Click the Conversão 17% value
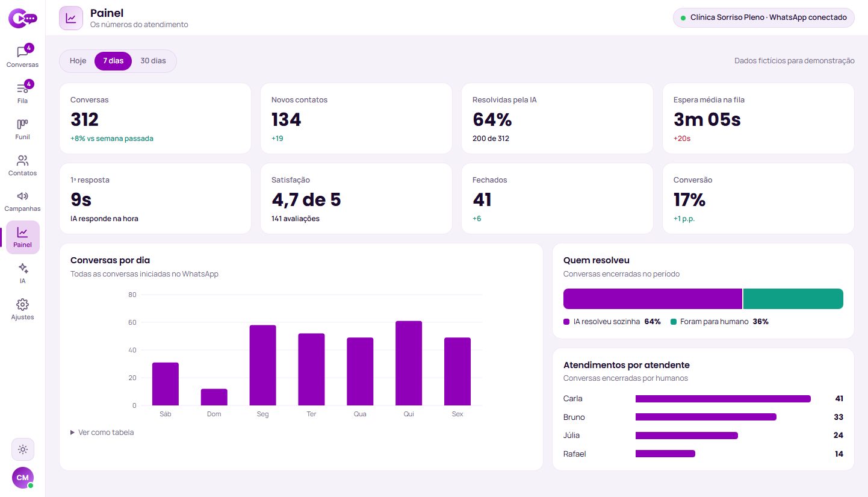Viewport: 868px width, 497px height. (690, 200)
